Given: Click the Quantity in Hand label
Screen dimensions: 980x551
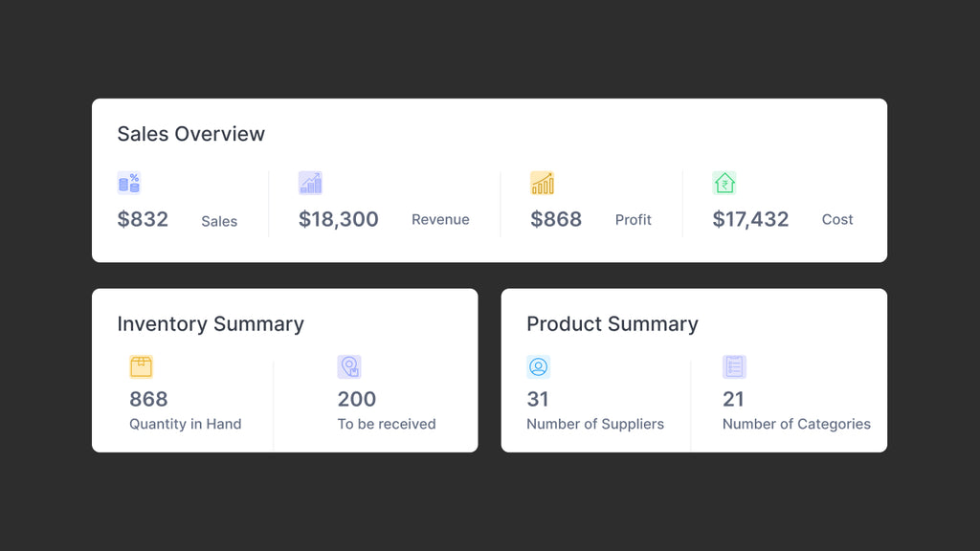Looking at the screenshot, I should (185, 424).
